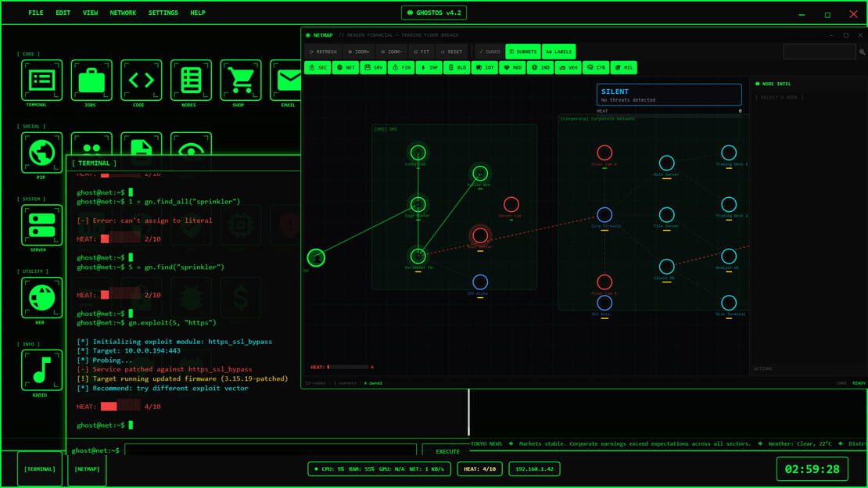Screen dimensions: 868x488
Task: Click the NETMAP search input box
Action: coord(820,52)
